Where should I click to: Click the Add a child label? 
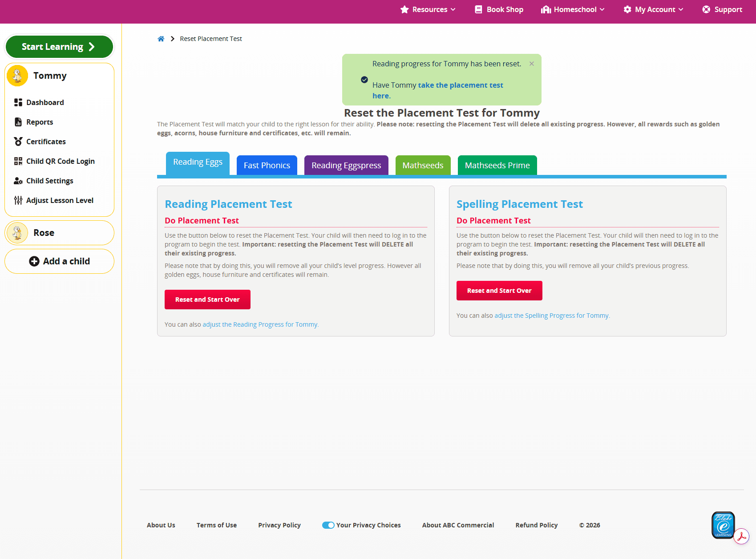tap(66, 261)
